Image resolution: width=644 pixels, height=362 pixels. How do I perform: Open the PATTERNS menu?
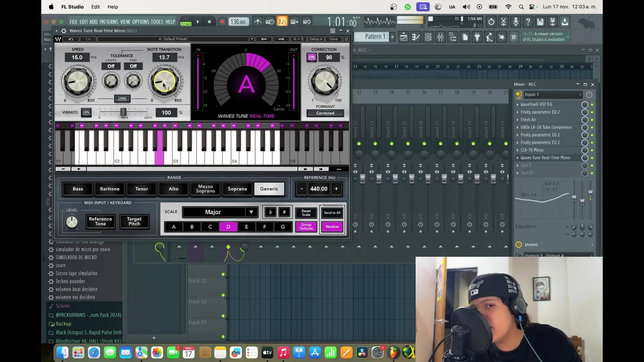pos(108,22)
